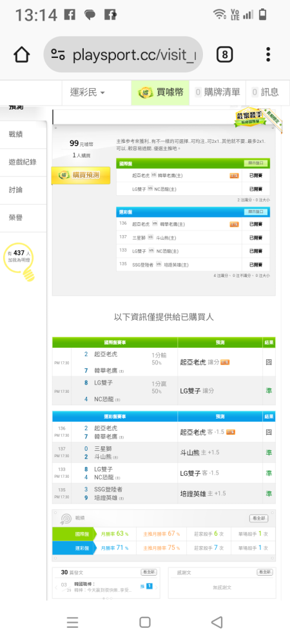The image size is (290, 644).
Task: Open the 討論 sidebar tab
Action: pos(23,190)
